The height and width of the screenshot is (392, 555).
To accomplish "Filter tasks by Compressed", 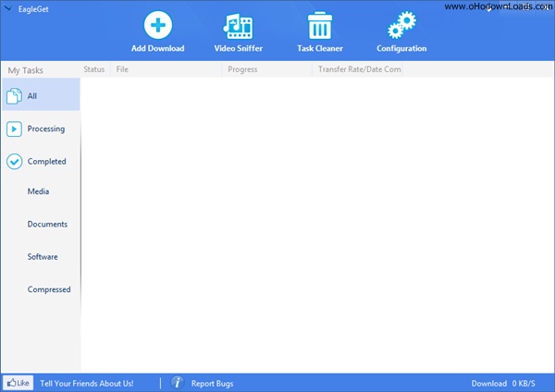I will pos(49,289).
